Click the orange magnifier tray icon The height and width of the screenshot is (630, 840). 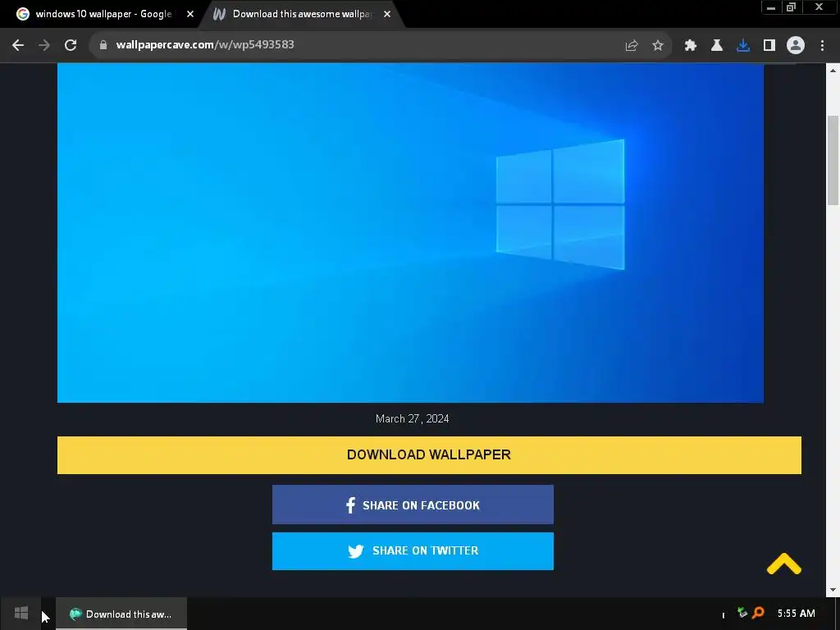pos(758,612)
